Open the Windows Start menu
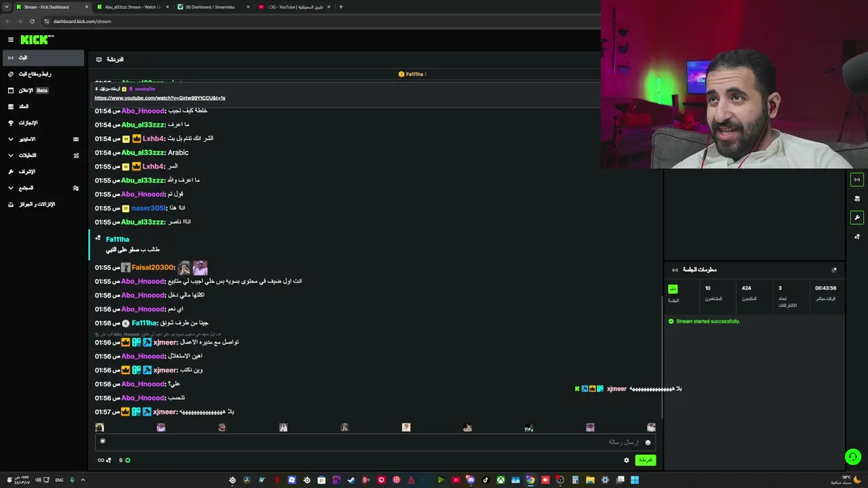 coord(635,480)
